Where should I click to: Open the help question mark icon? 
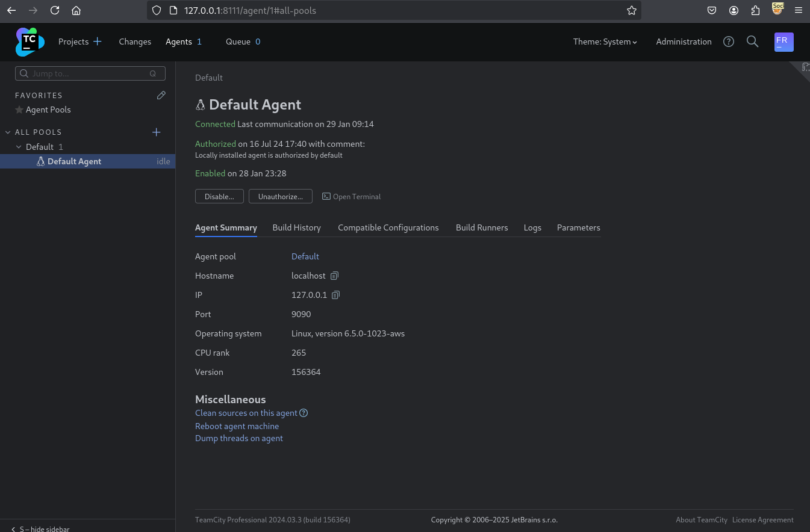click(x=729, y=42)
